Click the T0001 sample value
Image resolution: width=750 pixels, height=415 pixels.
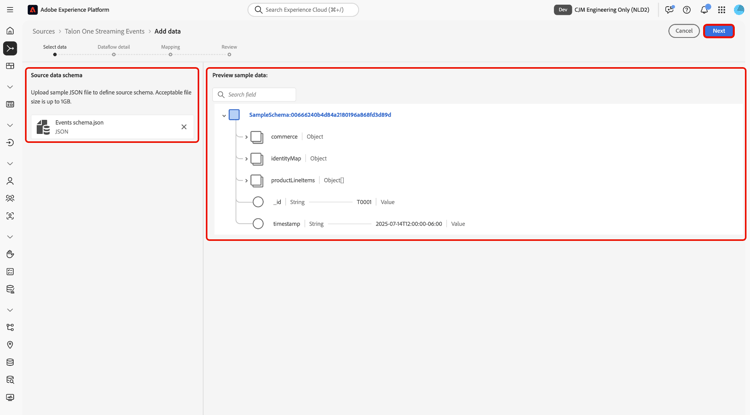pos(364,202)
